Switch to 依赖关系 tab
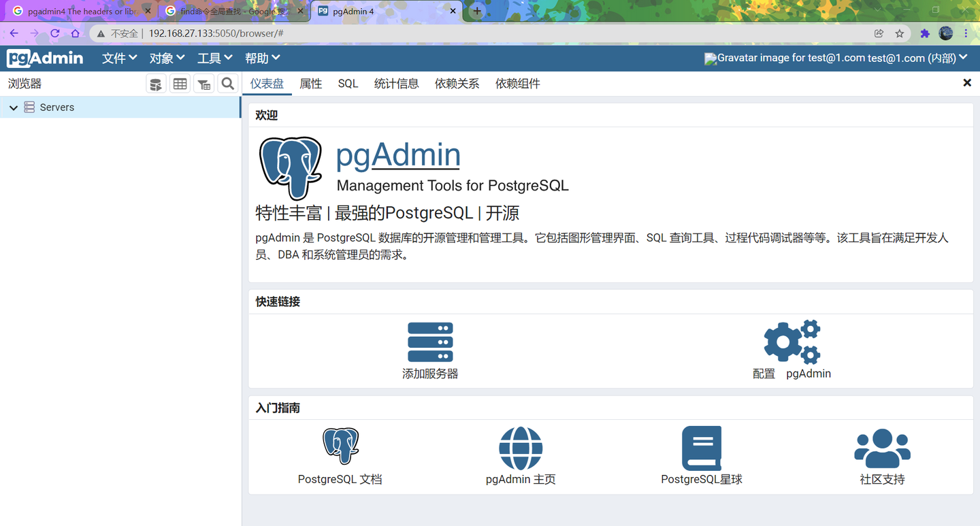The image size is (980, 526). (x=457, y=84)
